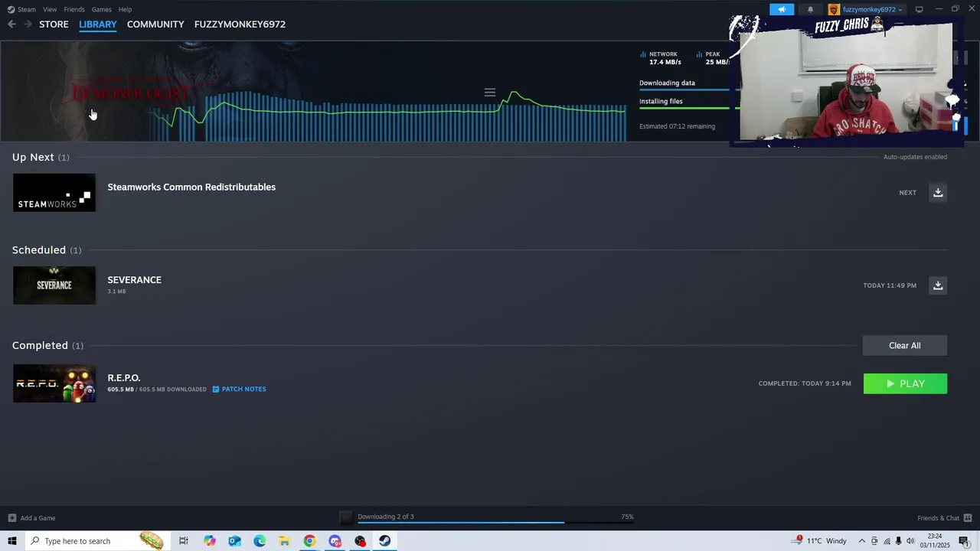Click the Steam taskbar icon

[x=384, y=541]
